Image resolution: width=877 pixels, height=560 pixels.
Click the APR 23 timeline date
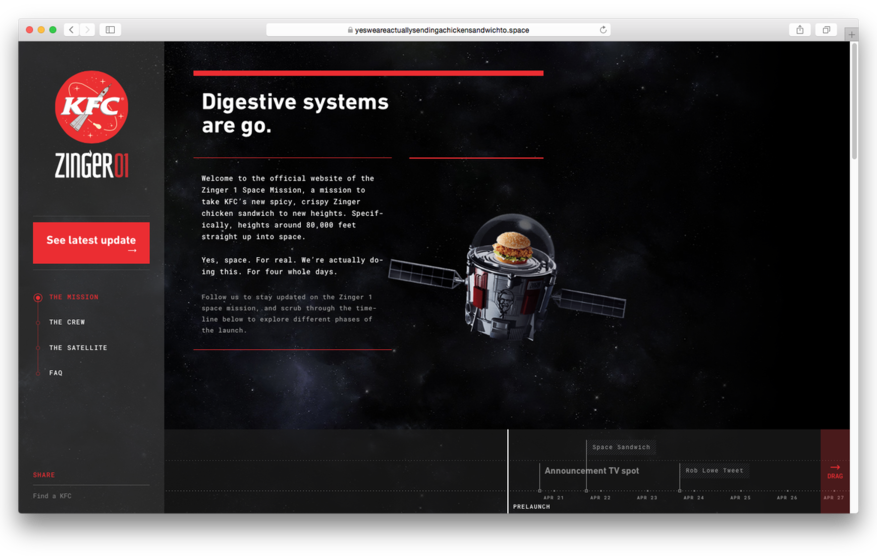tap(647, 497)
